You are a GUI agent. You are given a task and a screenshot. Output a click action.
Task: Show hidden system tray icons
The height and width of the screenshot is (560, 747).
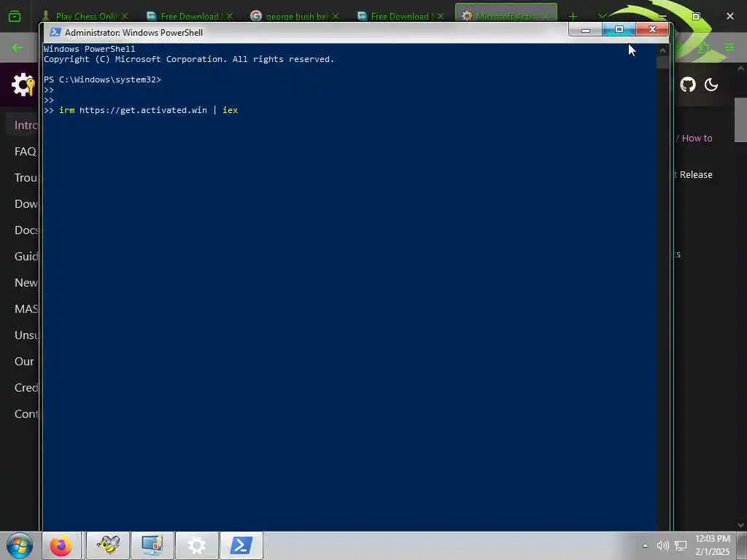pos(645,545)
